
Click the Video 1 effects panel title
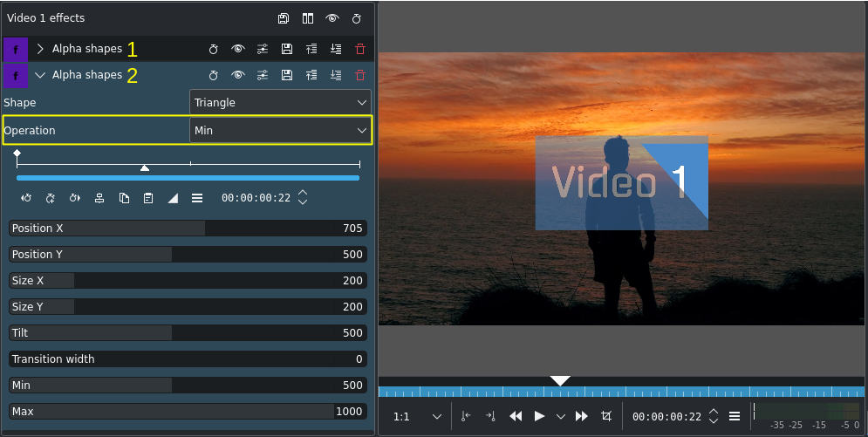point(46,17)
